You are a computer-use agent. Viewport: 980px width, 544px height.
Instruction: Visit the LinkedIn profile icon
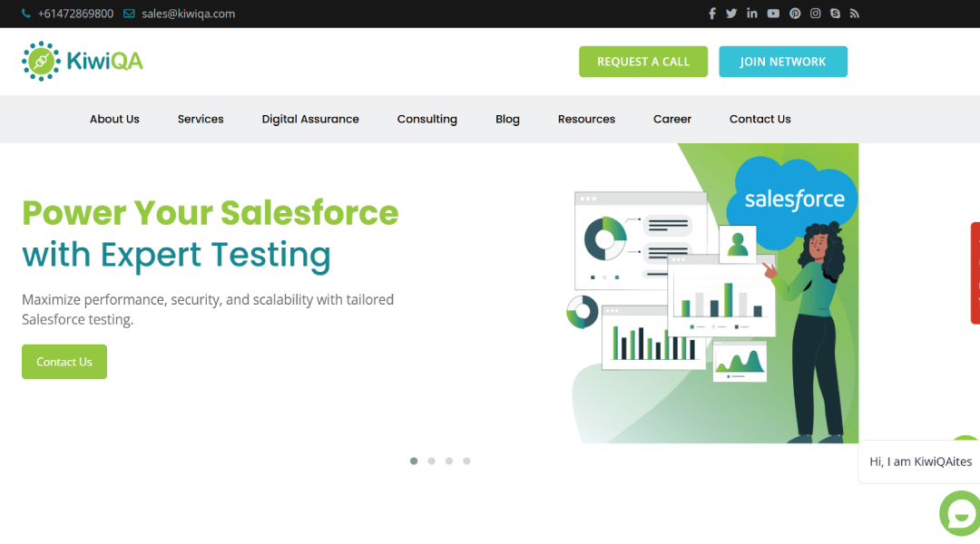pos(752,13)
